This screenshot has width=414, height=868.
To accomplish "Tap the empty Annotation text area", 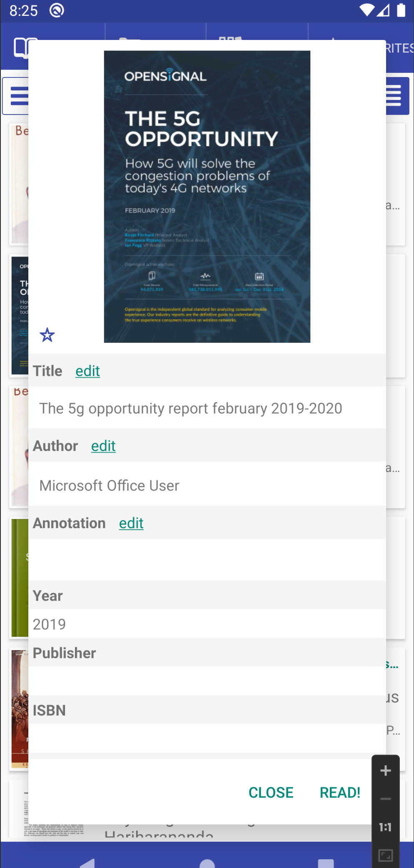I will (x=207, y=559).
